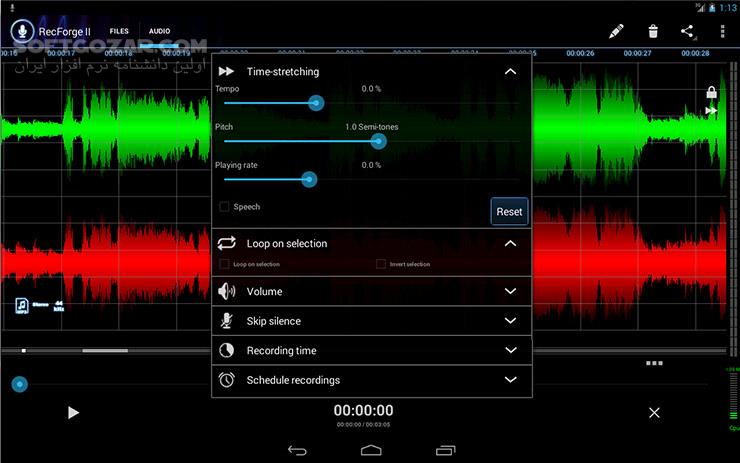This screenshot has width=740, height=463.
Task: Click the Pitch slider handle
Action: (x=378, y=141)
